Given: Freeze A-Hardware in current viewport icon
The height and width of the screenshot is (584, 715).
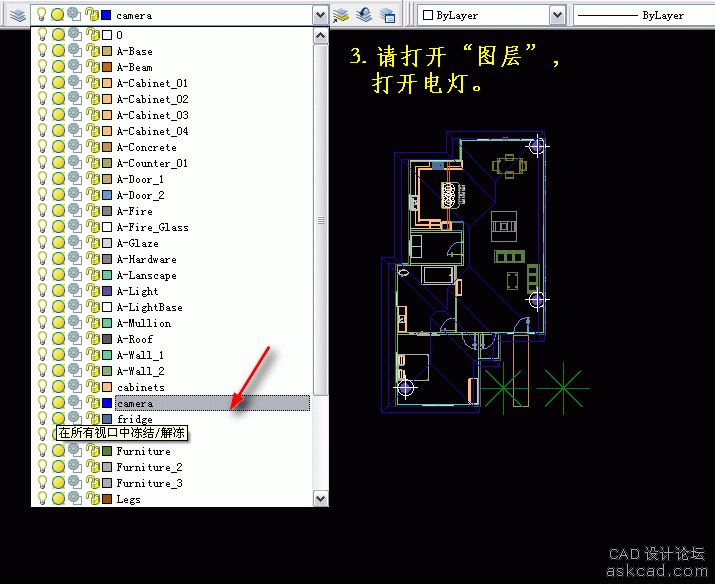Looking at the screenshot, I should [x=75, y=258].
